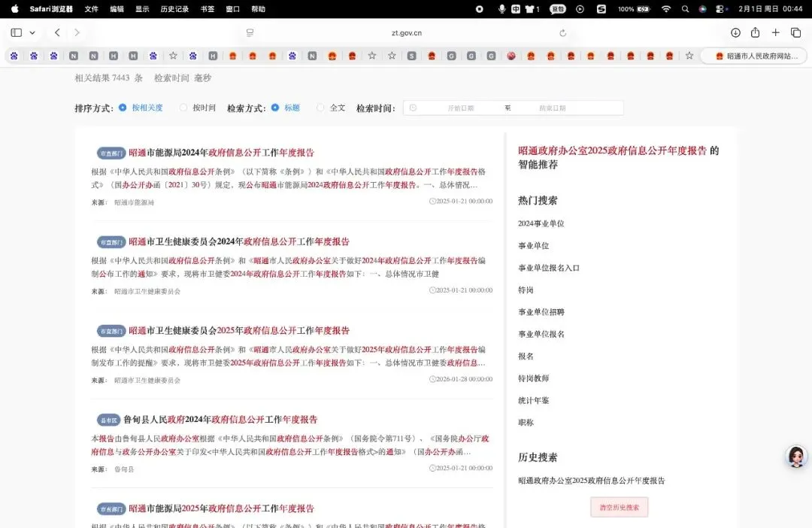Image resolution: width=812 pixels, height=528 pixels.
Task: Click the play circle menu bar icon
Action: [580, 9]
